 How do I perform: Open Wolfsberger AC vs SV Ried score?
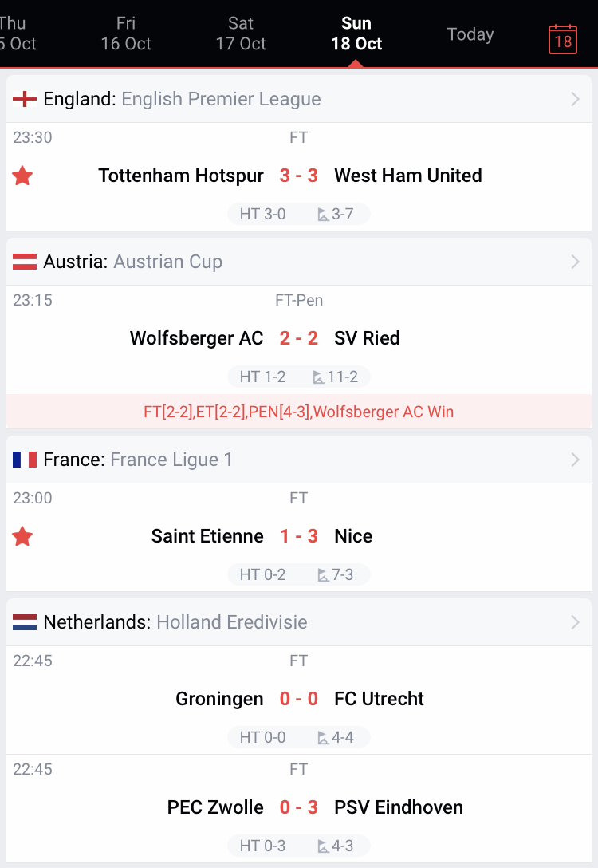tap(299, 338)
